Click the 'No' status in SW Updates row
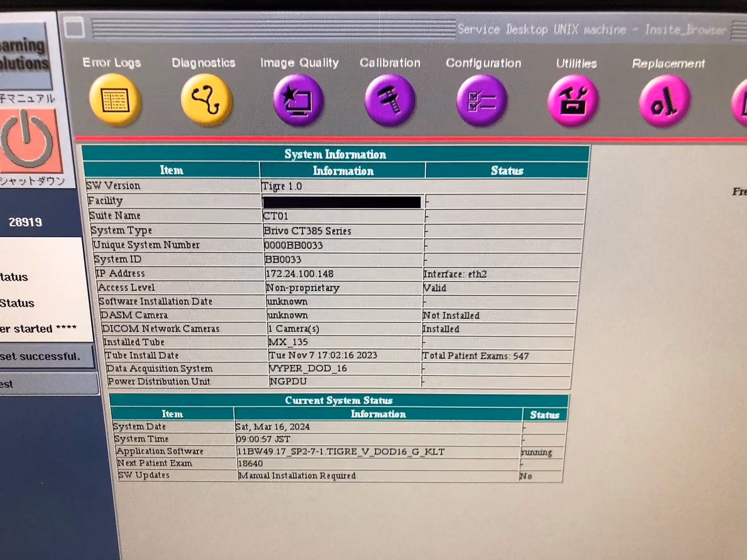 pyautogui.click(x=526, y=476)
